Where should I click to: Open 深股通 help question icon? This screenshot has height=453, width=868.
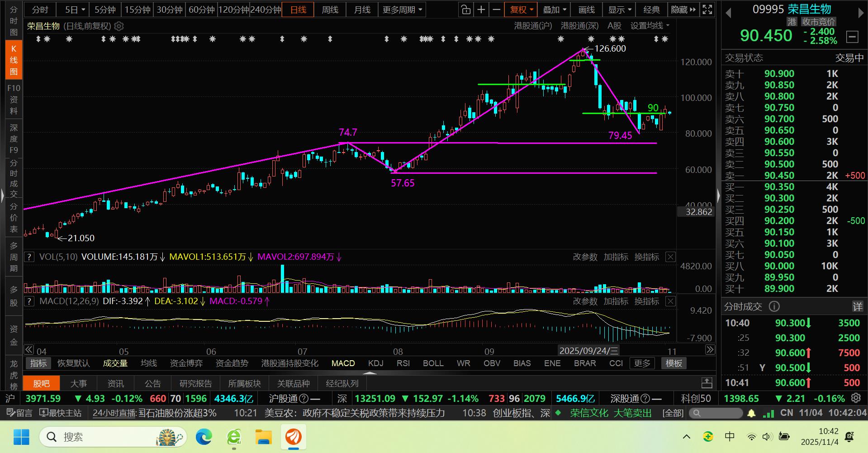(645, 399)
